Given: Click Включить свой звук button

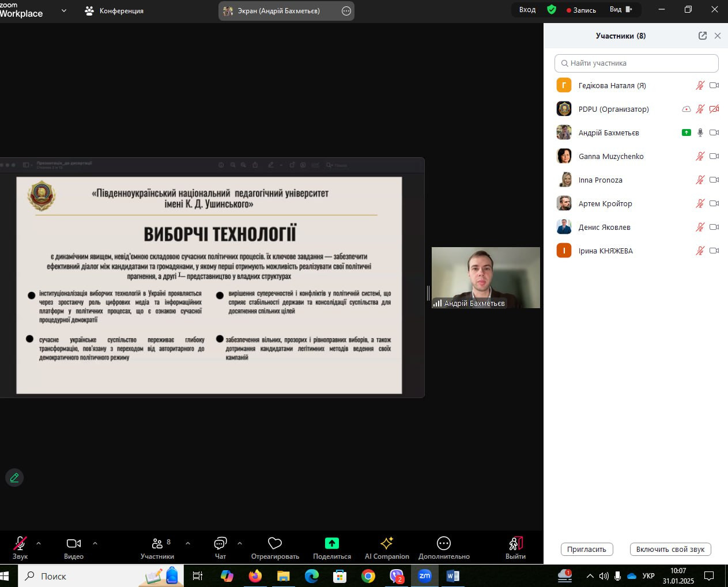Looking at the screenshot, I should 670,549.
